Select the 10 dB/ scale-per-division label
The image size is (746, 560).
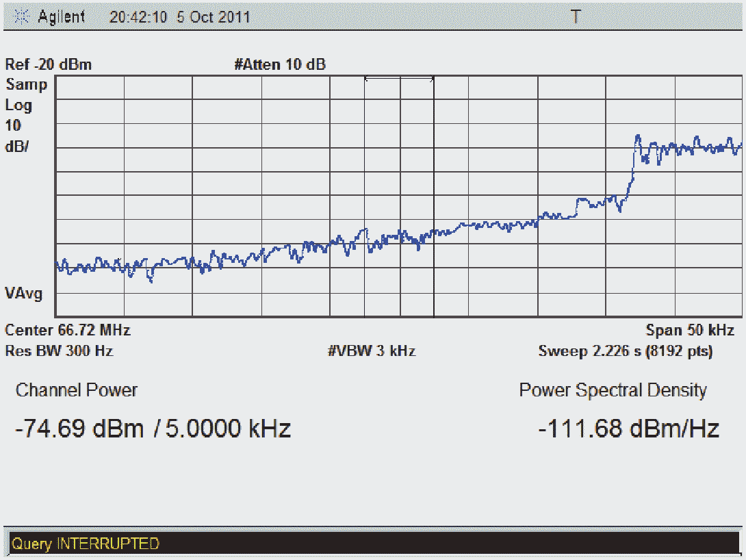click(x=16, y=136)
